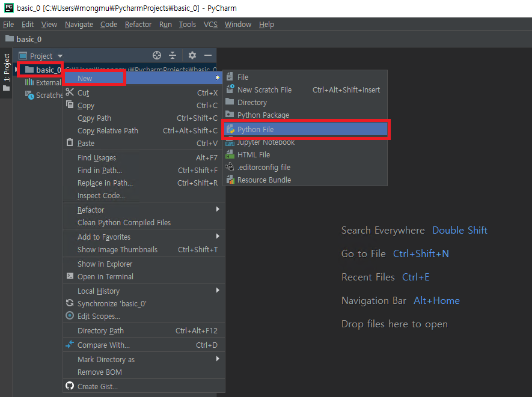Open the Code menu
The image size is (532, 397).
coord(109,25)
